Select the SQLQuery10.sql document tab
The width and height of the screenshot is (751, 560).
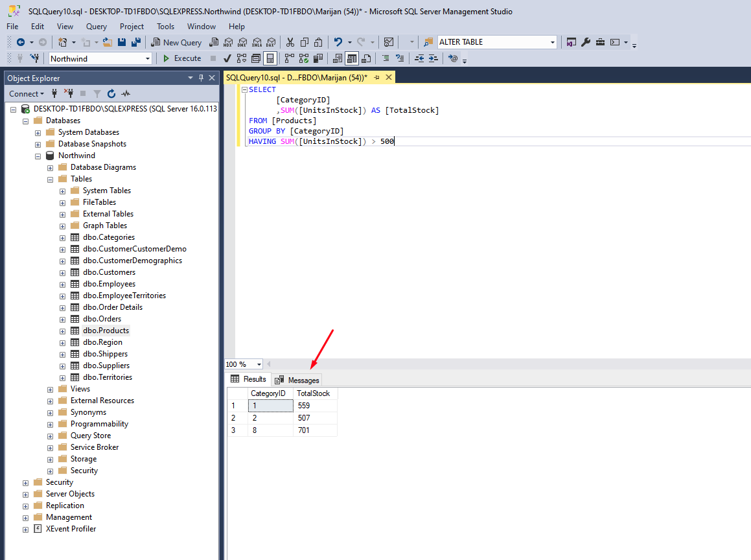pyautogui.click(x=297, y=78)
